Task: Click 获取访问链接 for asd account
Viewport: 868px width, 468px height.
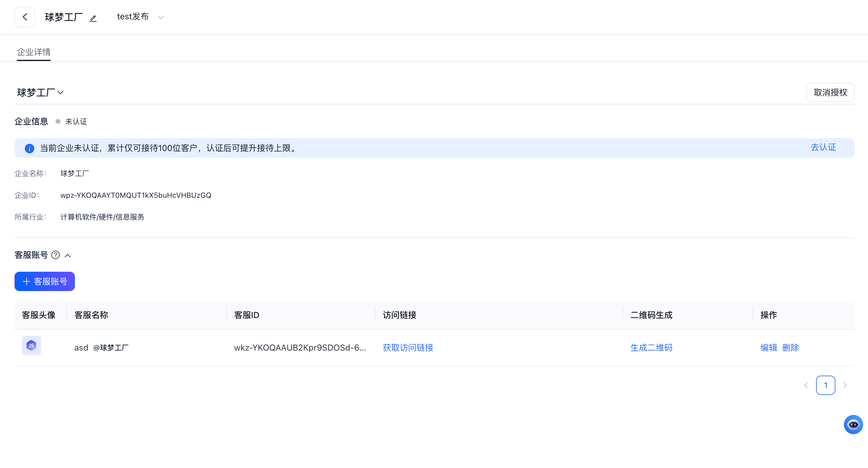Action: [407, 348]
